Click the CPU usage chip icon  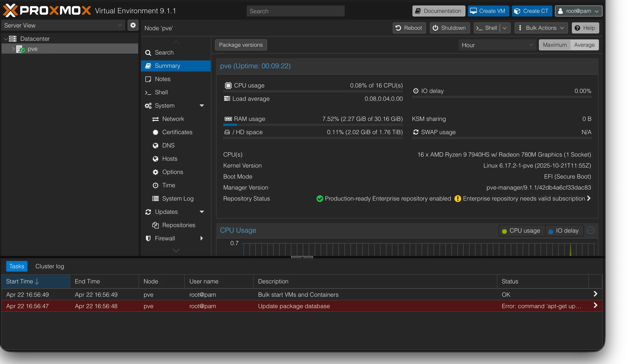[x=228, y=85]
